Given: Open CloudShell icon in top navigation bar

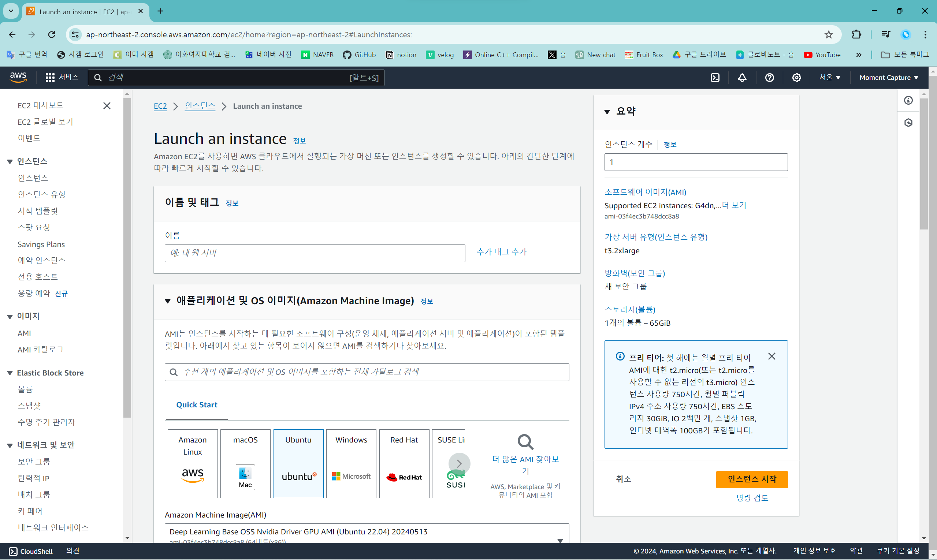Looking at the screenshot, I should (715, 78).
